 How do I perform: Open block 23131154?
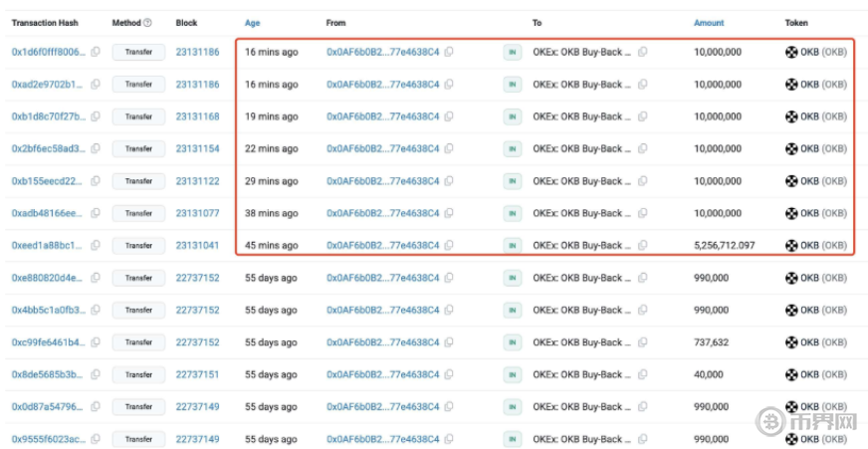click(x=198, y=149)
